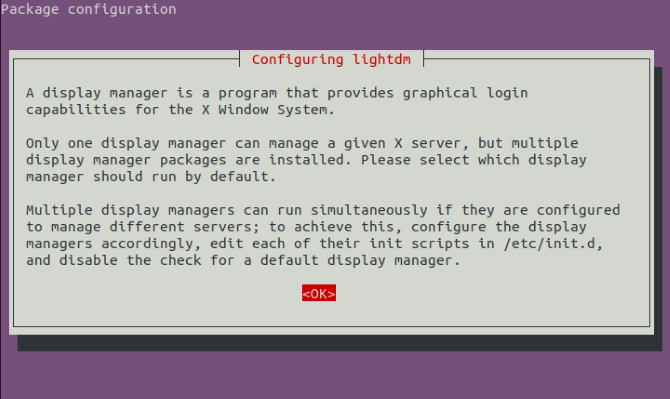670x399 pixels.
Task: Click the '/etc/init.d,' path text
Action: [x=553, y=244]
